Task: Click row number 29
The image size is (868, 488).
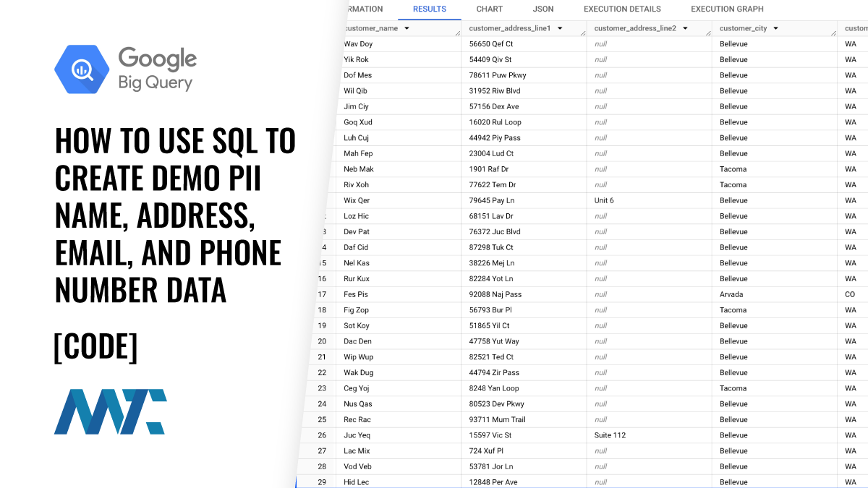Action: pyautogui.click(x=322, y=482)
